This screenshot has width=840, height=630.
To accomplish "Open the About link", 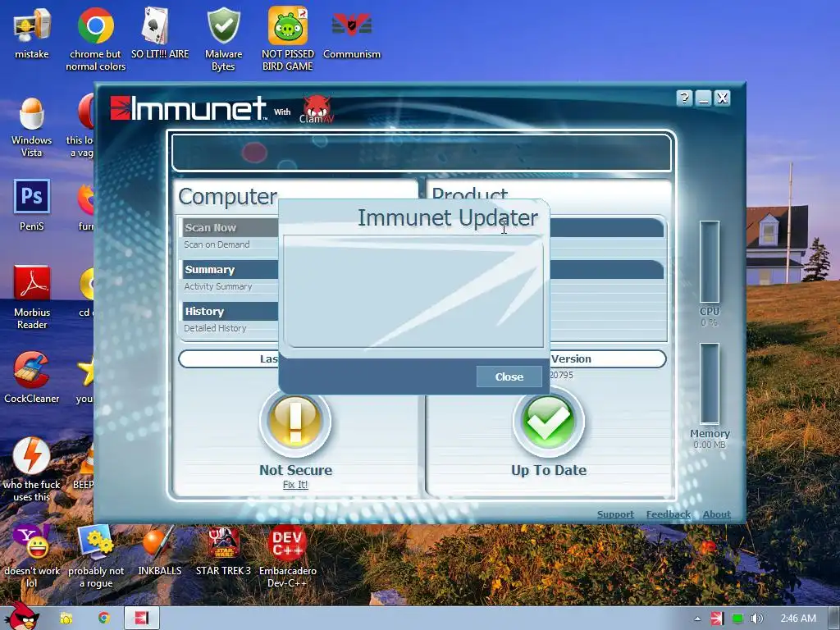I will point(717,514).
